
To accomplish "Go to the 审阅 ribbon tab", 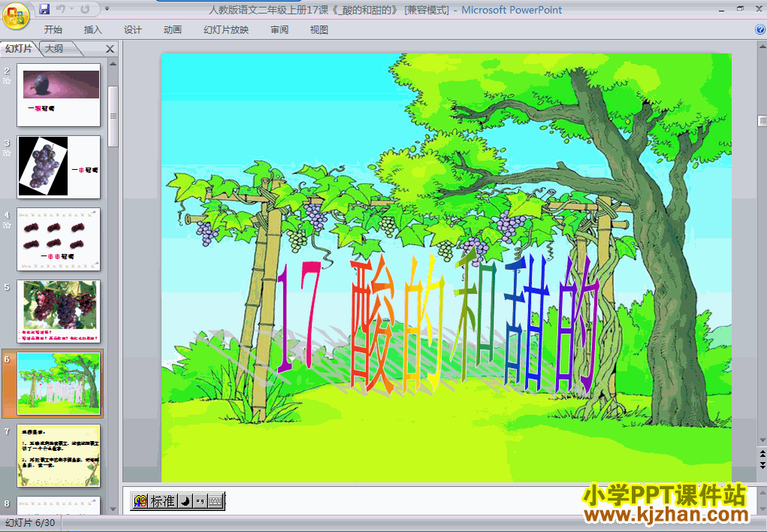I will tap(279, 30).
